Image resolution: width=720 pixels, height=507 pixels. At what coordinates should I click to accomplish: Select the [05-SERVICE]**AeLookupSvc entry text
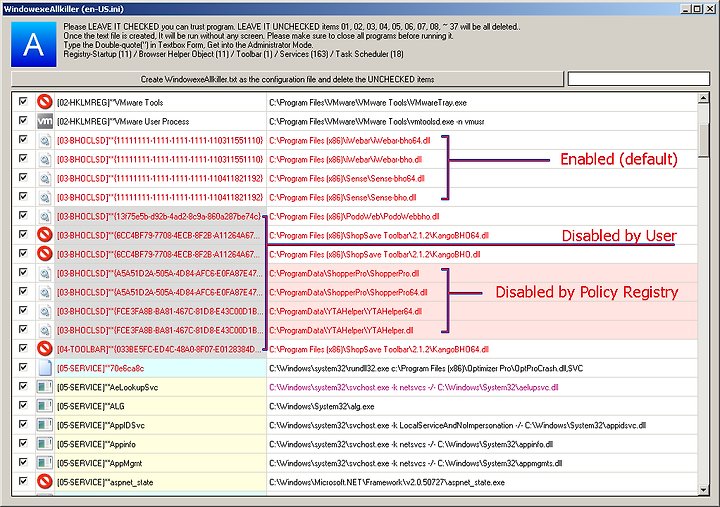click(x=107, y=388)
